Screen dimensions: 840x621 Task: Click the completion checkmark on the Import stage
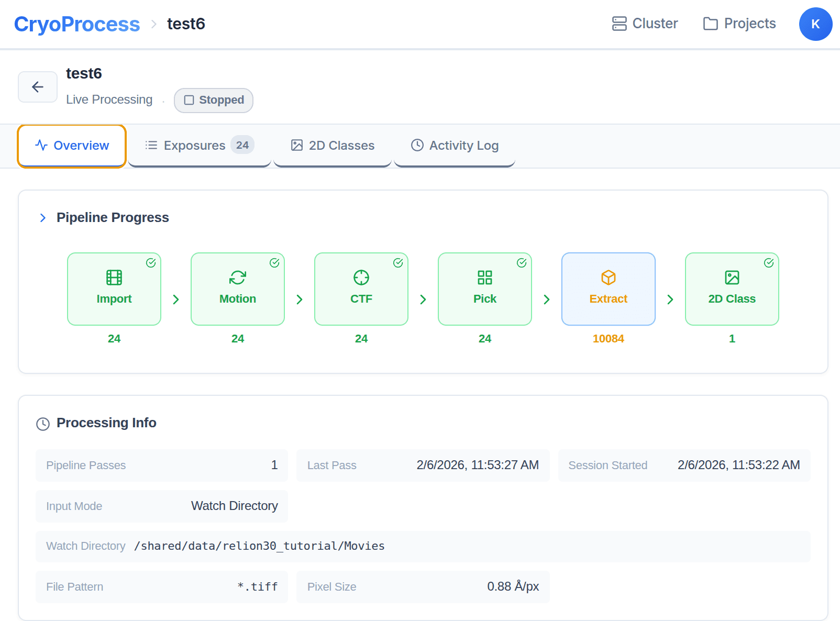point(151,263)
